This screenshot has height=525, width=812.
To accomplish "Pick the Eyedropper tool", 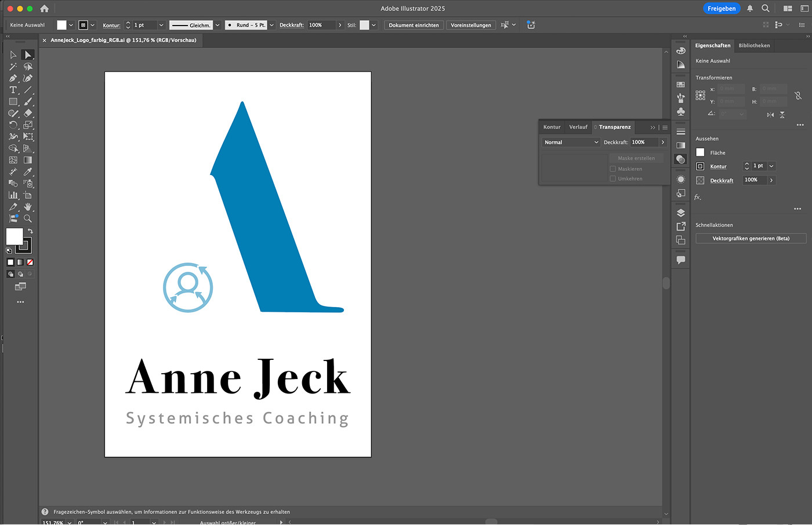I will click(27, 171).
